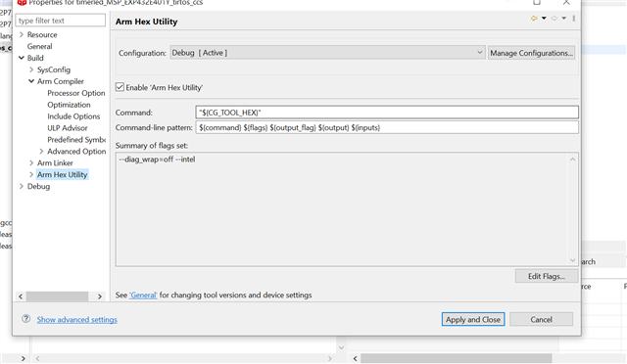627x364 pixels.
Task: Select General in the tree
Action: click(39, 46)
